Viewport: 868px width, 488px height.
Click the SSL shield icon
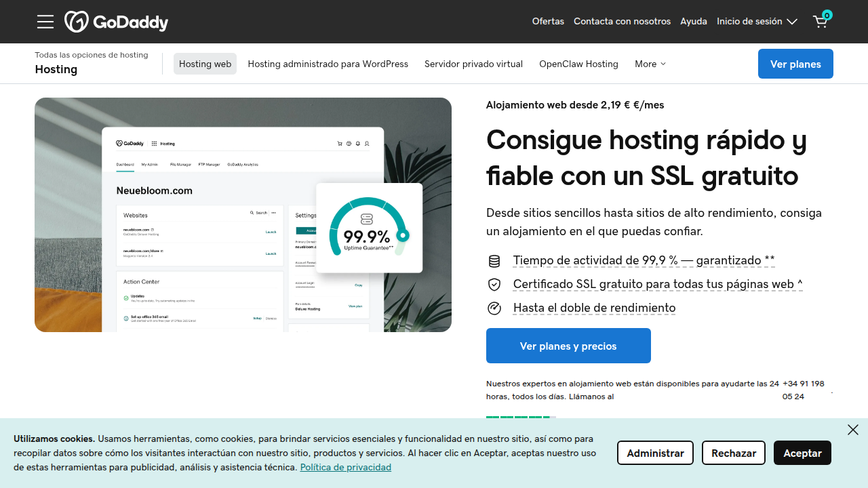click(494, 285)
